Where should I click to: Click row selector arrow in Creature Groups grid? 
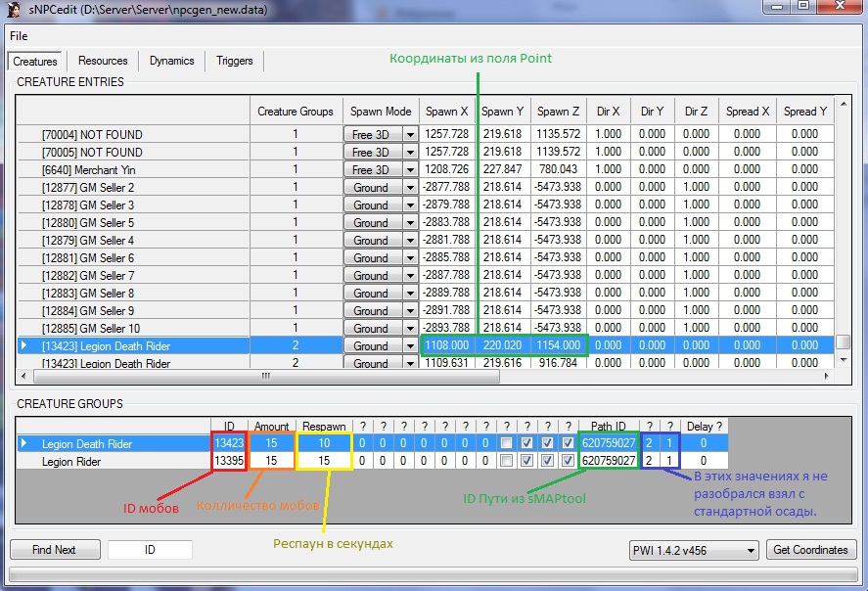pyautogui.click(x=24, y=443)
